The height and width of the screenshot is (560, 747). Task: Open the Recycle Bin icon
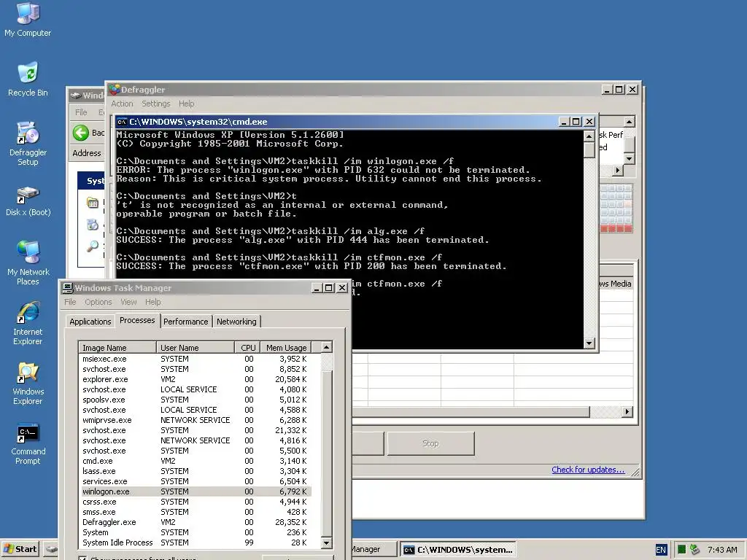tap(28, 79)
